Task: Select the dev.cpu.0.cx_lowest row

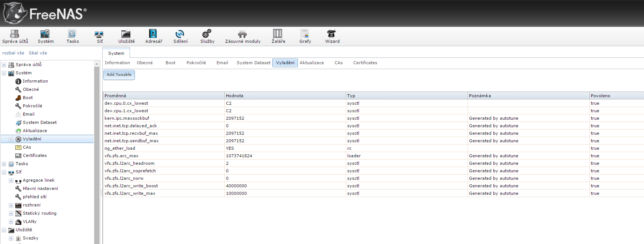Action: point(374,103)
